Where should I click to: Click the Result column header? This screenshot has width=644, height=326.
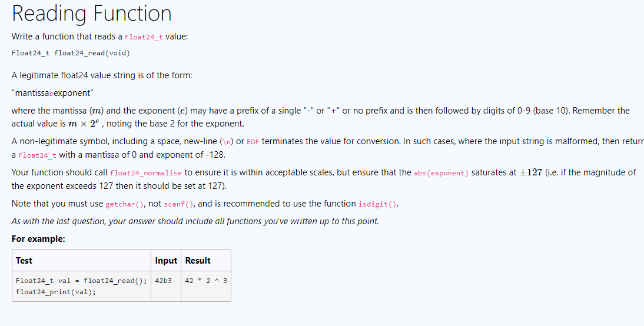198,261
